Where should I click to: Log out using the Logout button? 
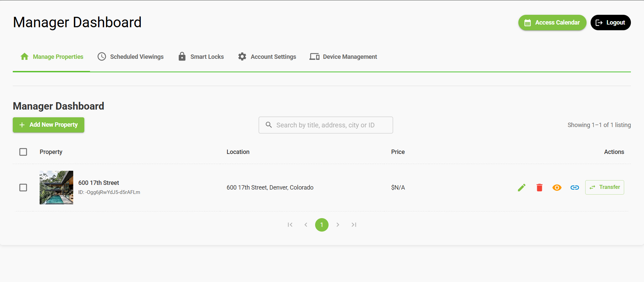610,23
